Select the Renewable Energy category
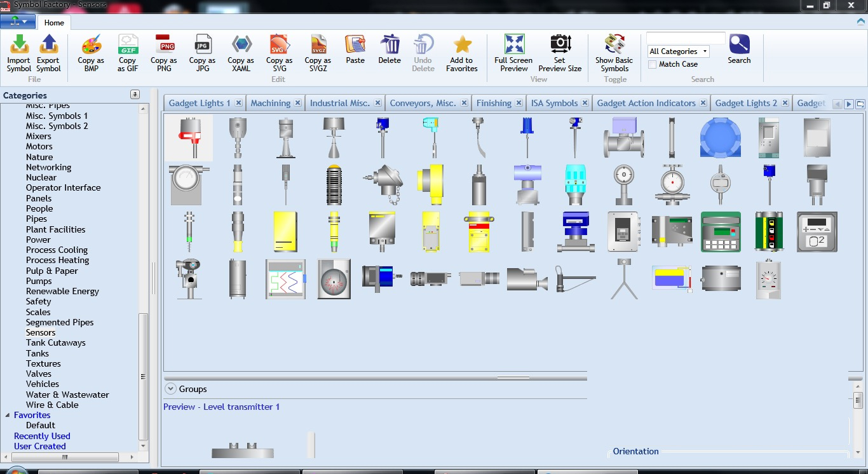Viewport: 868px width, 474px height. coord(62,291)
